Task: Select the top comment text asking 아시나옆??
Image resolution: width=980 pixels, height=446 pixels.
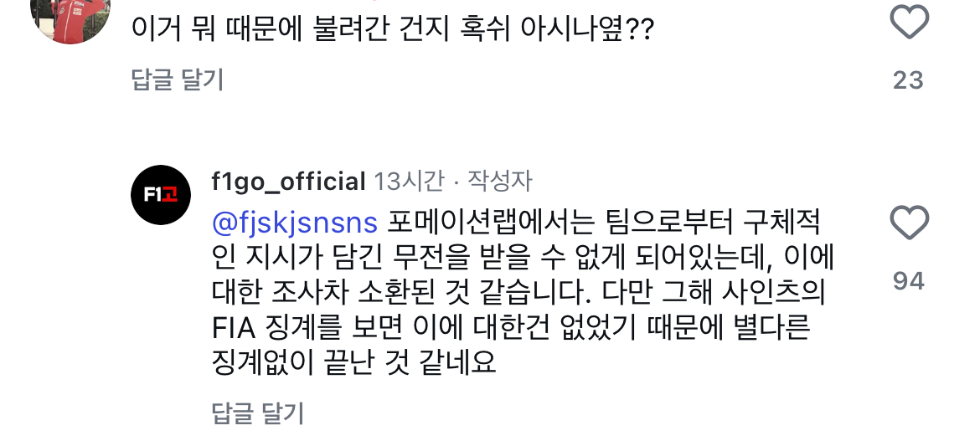Action: pyautogui.click(x=392, y=31)
